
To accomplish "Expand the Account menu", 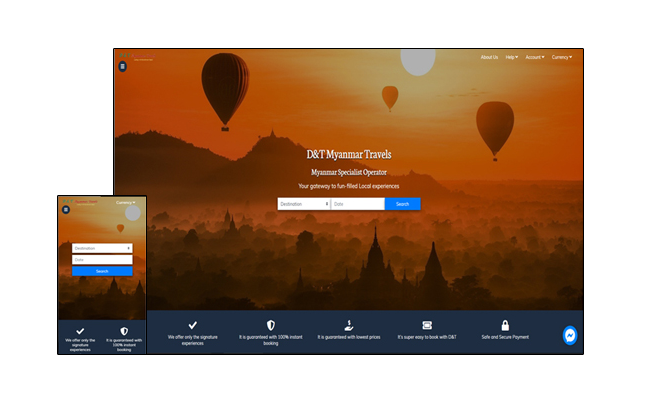I will click(535, 57).
